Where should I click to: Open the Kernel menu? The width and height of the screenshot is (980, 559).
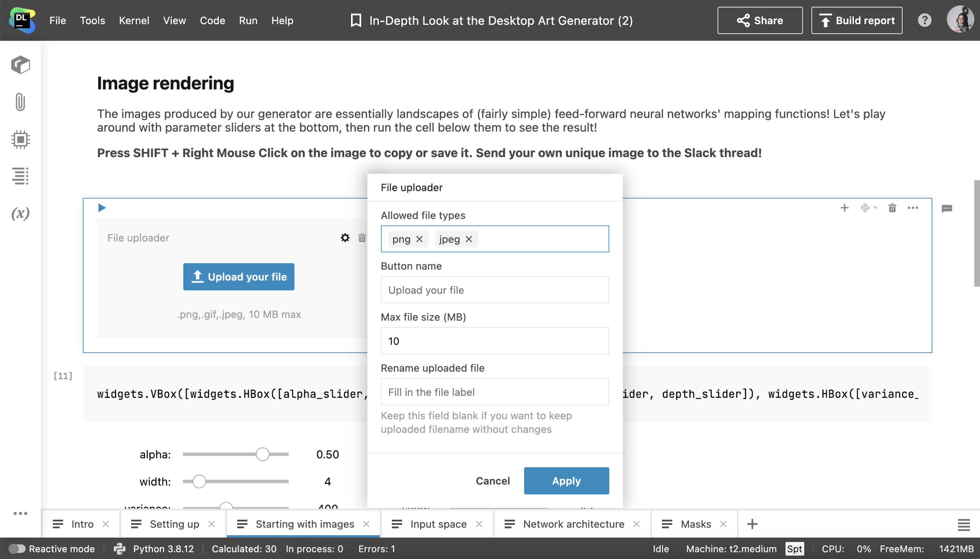point(134,20)
